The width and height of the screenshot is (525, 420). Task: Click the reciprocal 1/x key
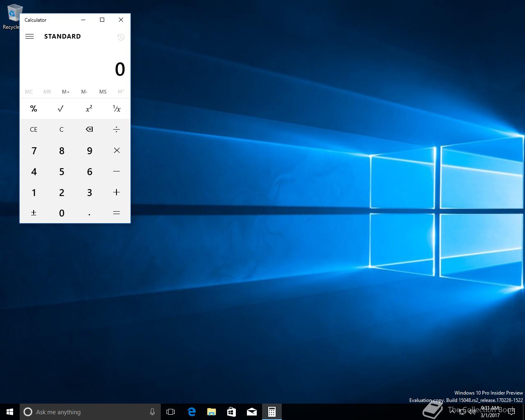[116, 109]
